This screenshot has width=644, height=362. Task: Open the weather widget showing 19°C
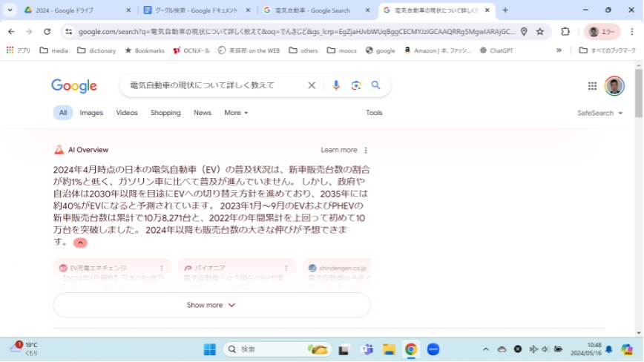point(24,349)
